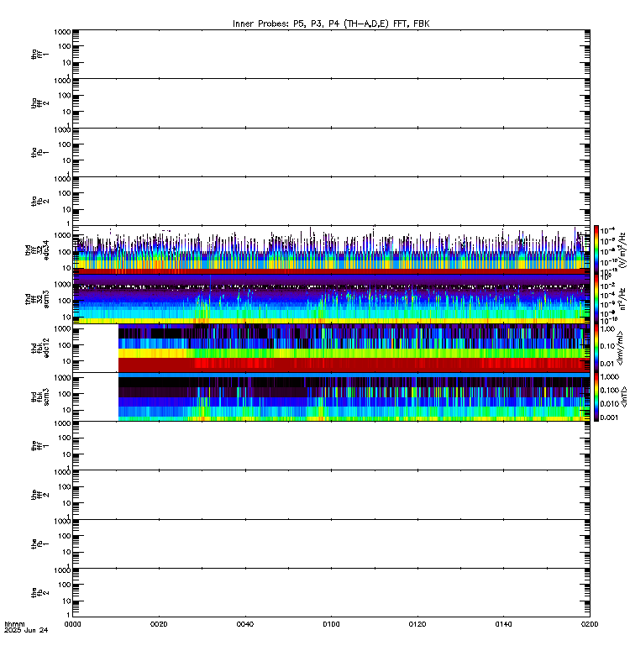Click the '0.10' color bar tick value

[x=608, y=346]
